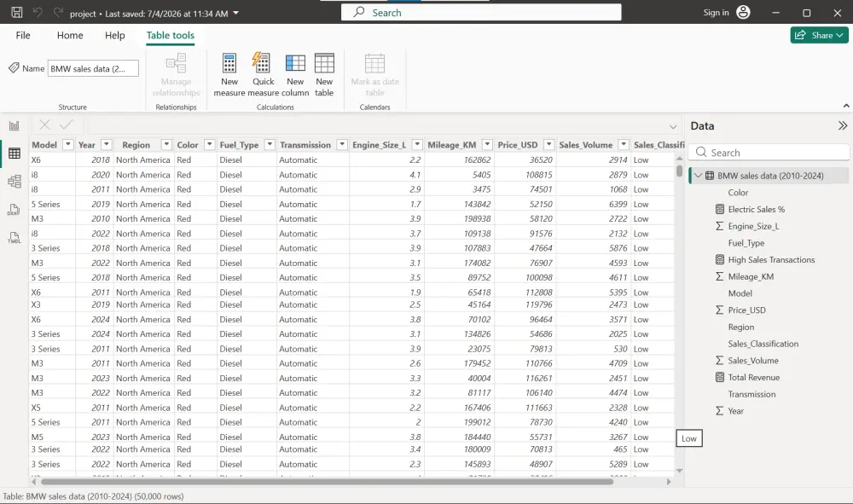853x504 pixels.
Task: Select Sales_Volume field in Data pane
Action: pos(753,361)
